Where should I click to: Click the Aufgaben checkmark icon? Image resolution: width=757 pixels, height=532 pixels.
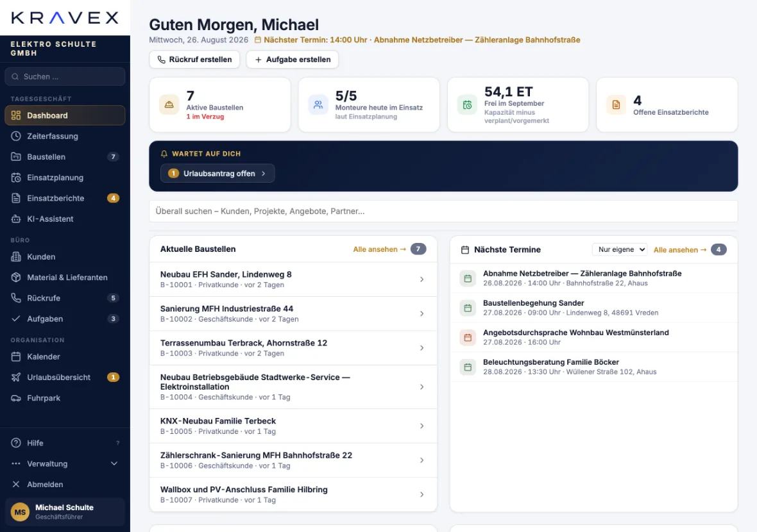pos(16,319)
